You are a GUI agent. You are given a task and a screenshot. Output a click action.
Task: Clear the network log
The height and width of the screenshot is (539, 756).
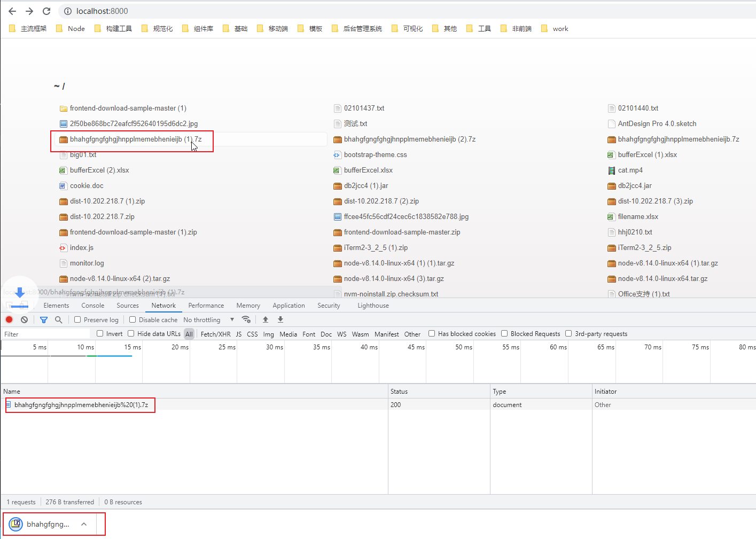[x=24, y=319]
